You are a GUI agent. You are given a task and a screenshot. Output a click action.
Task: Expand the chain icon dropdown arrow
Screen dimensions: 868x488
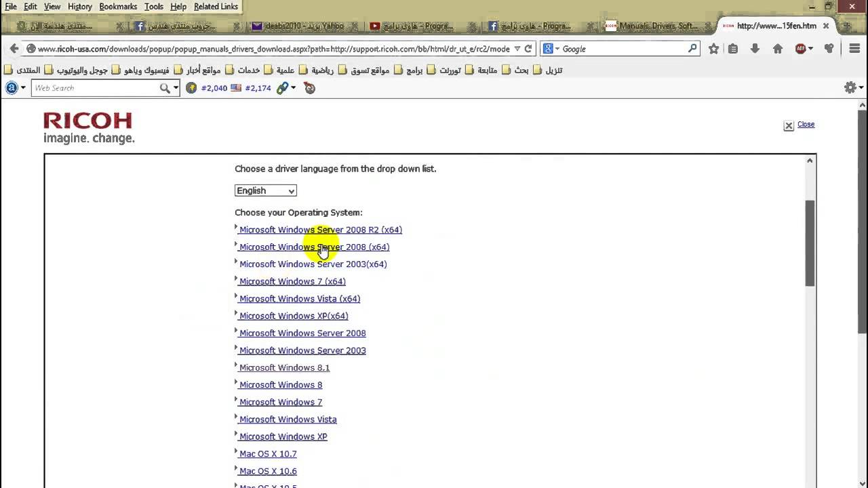pos(293,88)
